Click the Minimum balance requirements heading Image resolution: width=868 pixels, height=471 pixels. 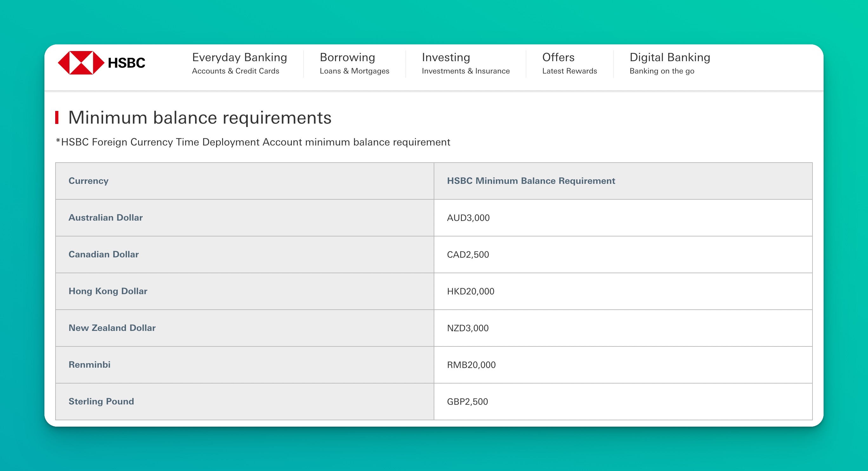(200, 118)
